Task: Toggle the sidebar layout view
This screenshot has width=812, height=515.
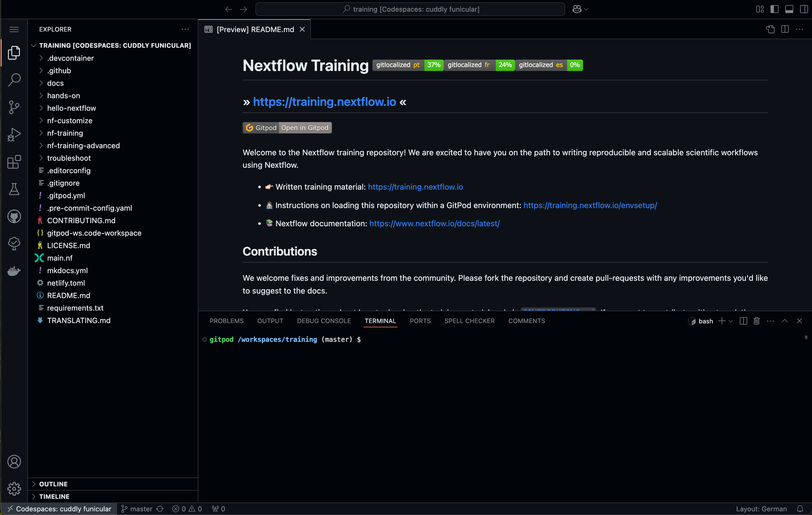Action: [x=774, y=9]
